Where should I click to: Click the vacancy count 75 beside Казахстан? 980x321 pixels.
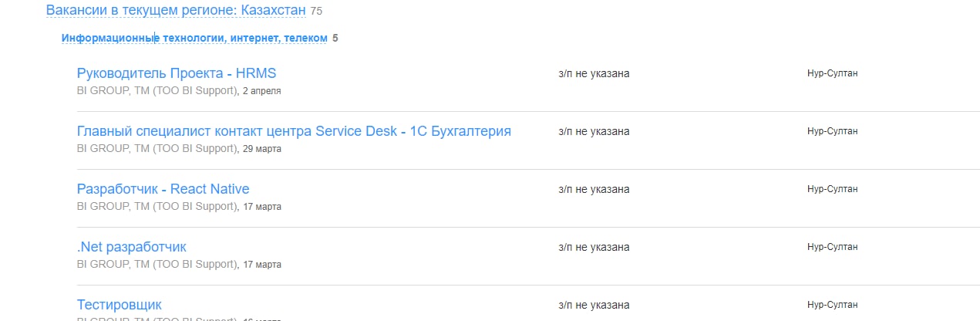[316, 11]
